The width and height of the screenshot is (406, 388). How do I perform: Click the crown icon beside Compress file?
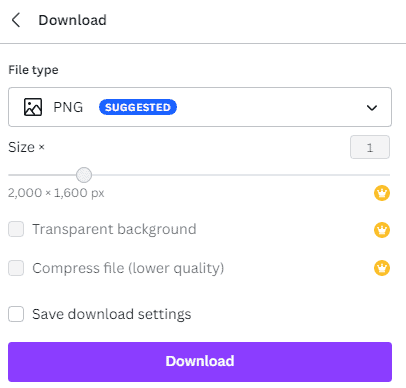pos(382,268)
